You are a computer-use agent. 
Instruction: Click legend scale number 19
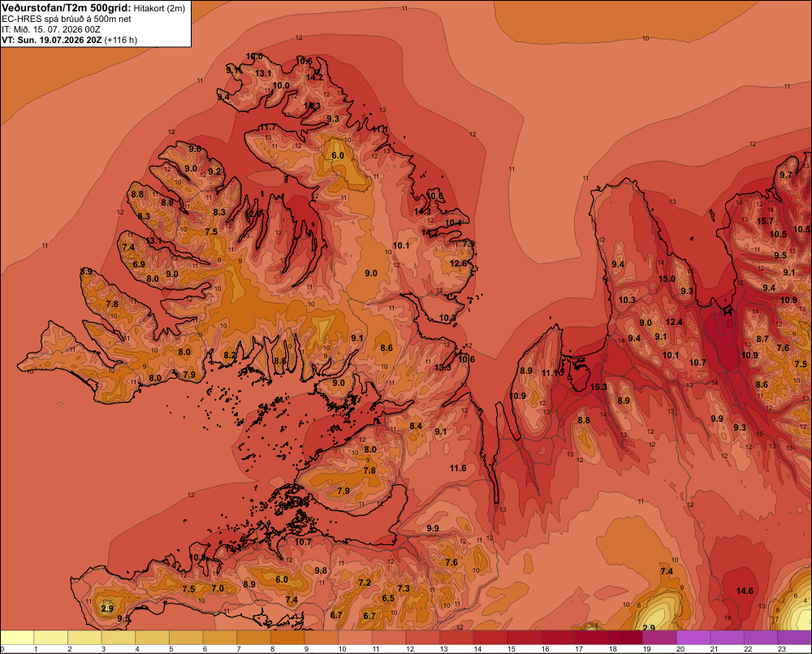(647, 649)
